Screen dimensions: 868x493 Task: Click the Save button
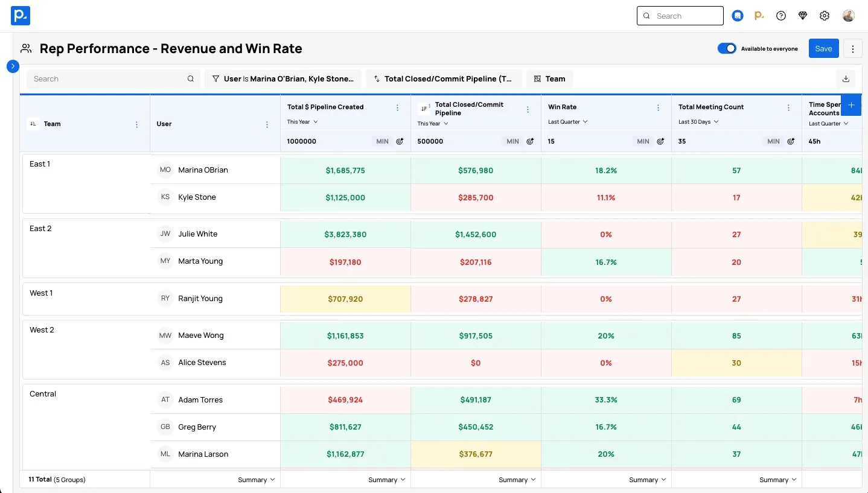823,49
